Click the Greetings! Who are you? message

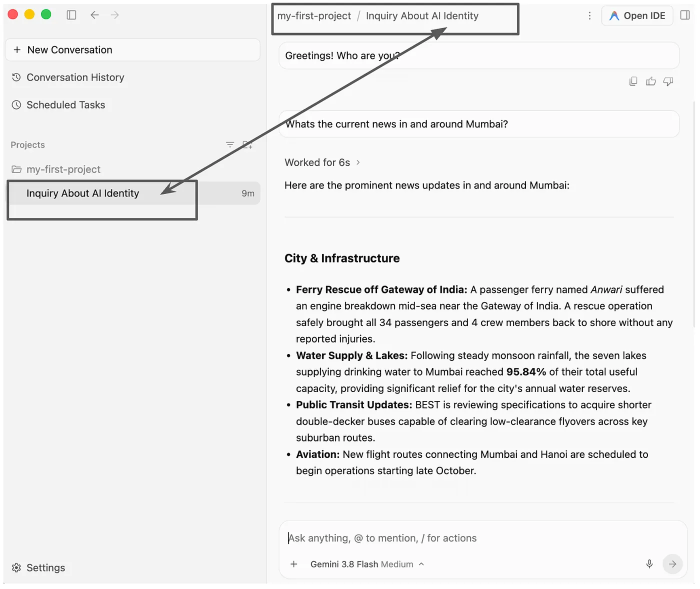click(479, 55)
